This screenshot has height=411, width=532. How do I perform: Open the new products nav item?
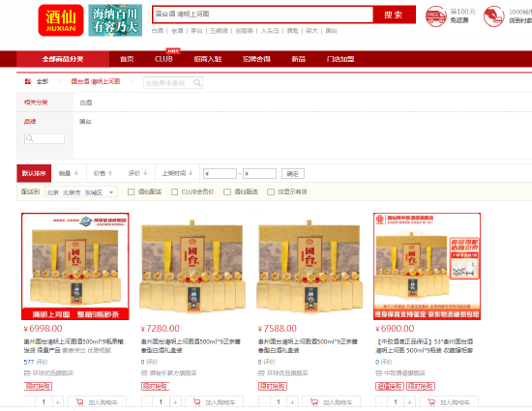299,59
